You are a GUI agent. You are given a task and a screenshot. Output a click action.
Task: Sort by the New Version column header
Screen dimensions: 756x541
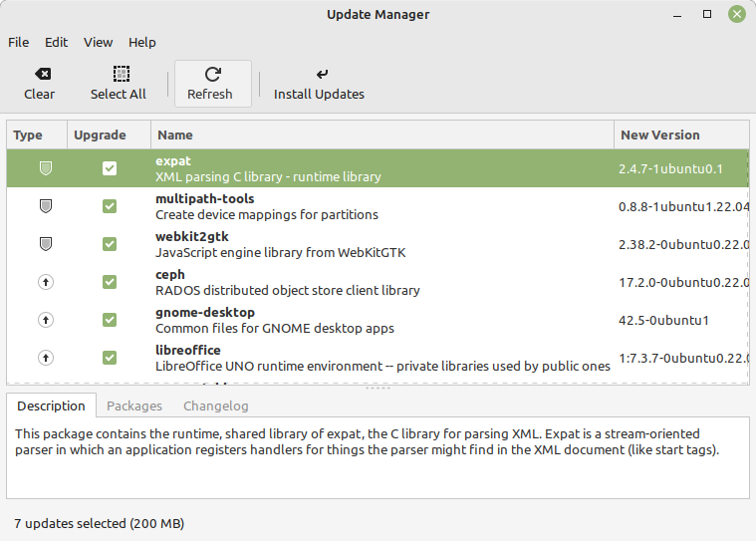pos(681,135)
